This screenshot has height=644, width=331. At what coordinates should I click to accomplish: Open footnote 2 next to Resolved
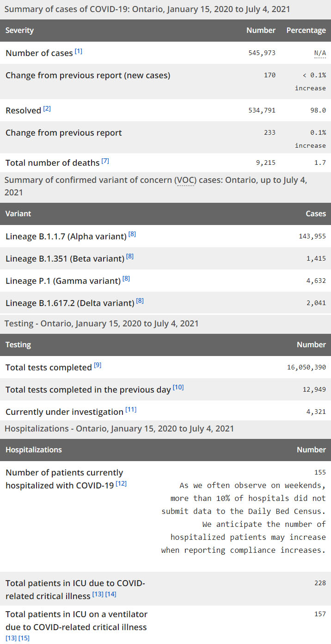[x=47, y=109]
